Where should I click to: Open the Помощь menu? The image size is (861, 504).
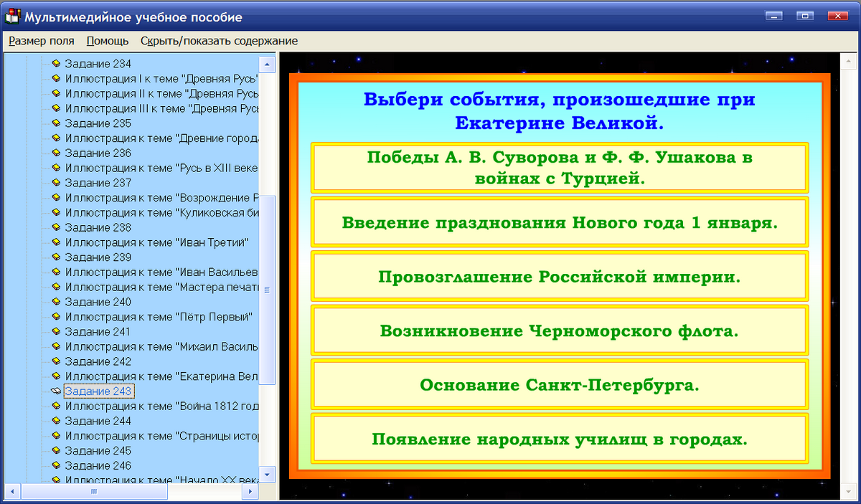coord(107,41)
